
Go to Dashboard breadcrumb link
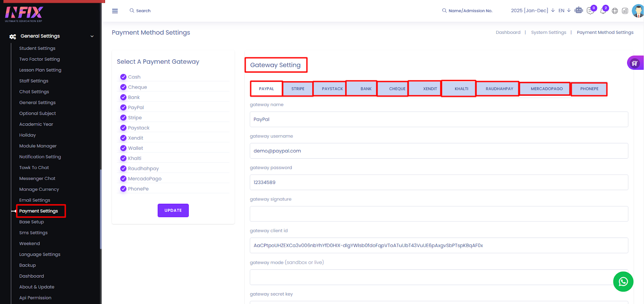tap(508, 33)
